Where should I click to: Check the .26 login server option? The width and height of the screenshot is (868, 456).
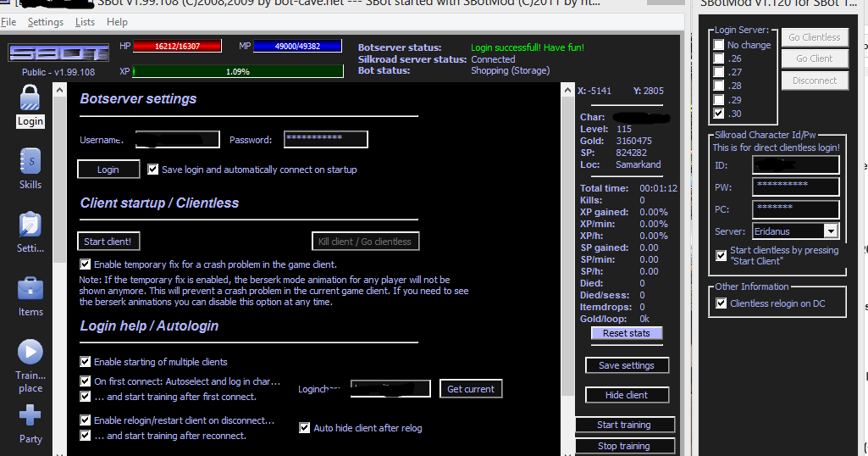point(719,58)
